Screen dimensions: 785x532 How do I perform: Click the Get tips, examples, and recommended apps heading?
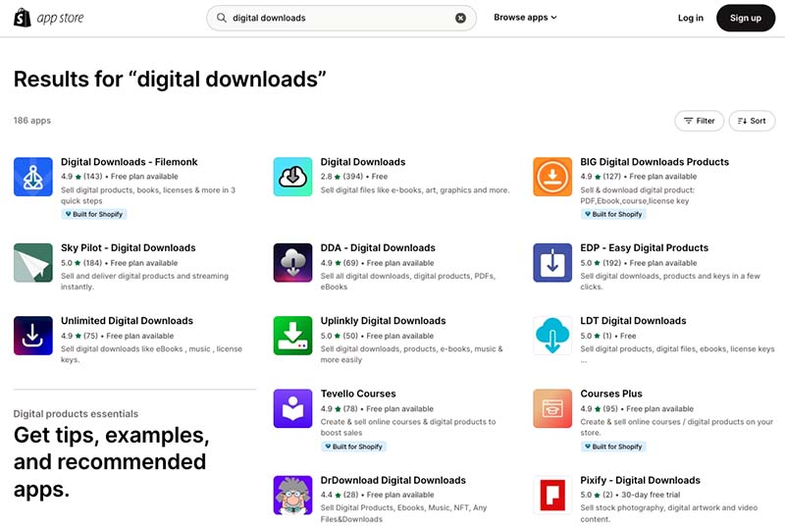[x=111, y=462]
